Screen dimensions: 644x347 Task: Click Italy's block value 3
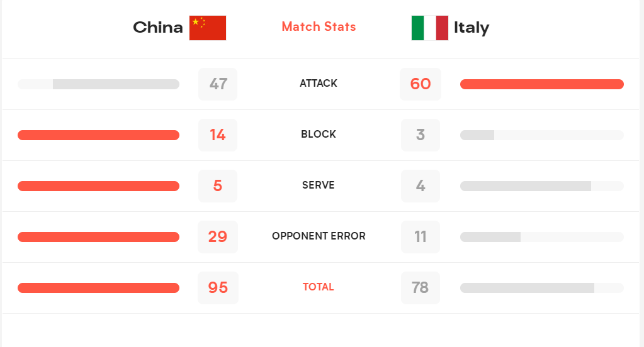[420, 135]
